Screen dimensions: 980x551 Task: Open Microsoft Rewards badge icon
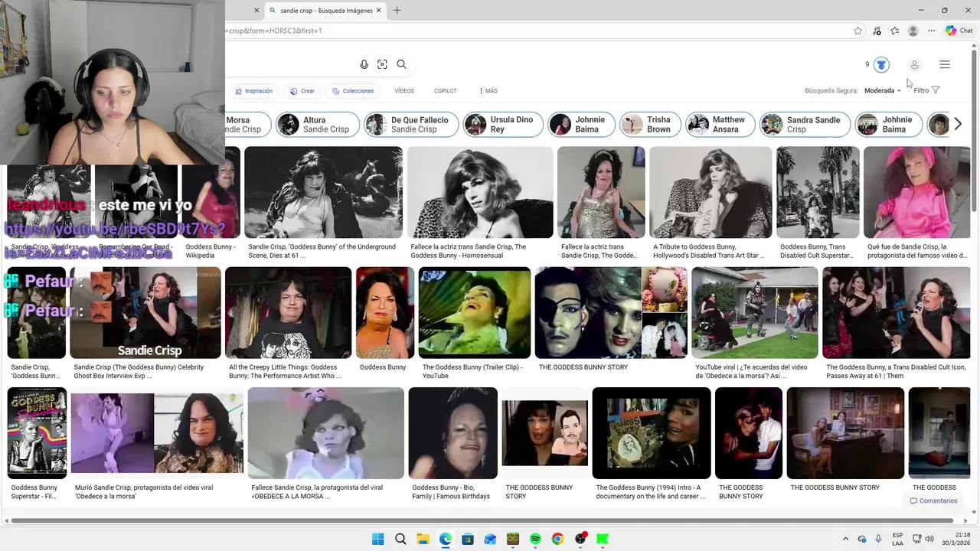[881, 65]
